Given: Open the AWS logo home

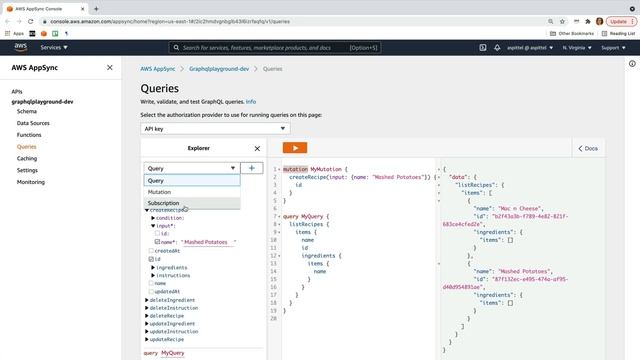Looking at the screenshot, I should 20,47.
